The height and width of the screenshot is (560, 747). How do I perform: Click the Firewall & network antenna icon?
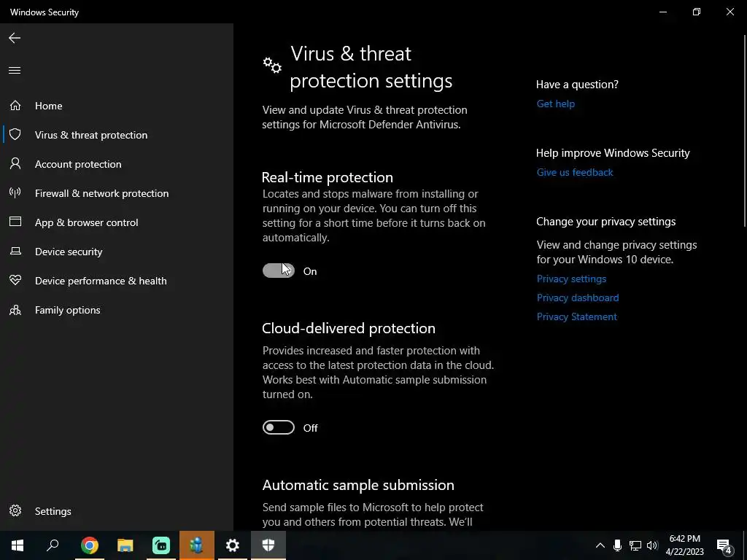(x=15, y=192)
